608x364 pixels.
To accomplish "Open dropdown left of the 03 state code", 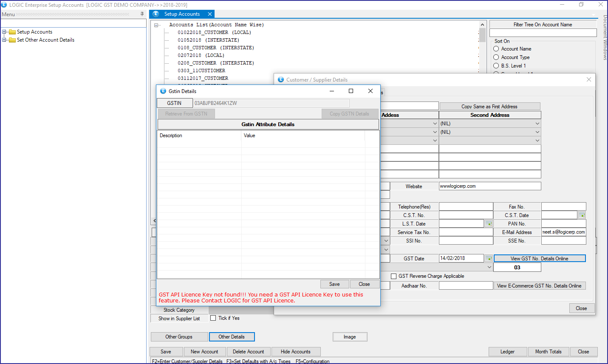I will click(489, 268).
